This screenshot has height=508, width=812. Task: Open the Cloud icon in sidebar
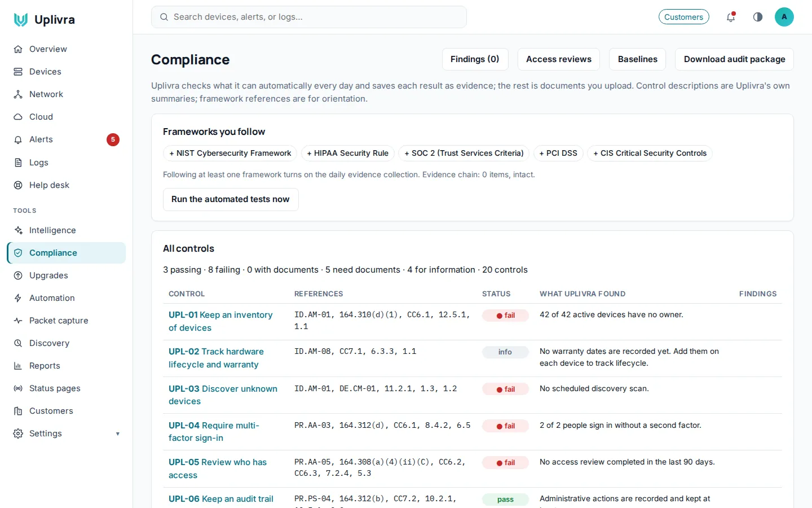pyautogui.click(x=18, y=117)
